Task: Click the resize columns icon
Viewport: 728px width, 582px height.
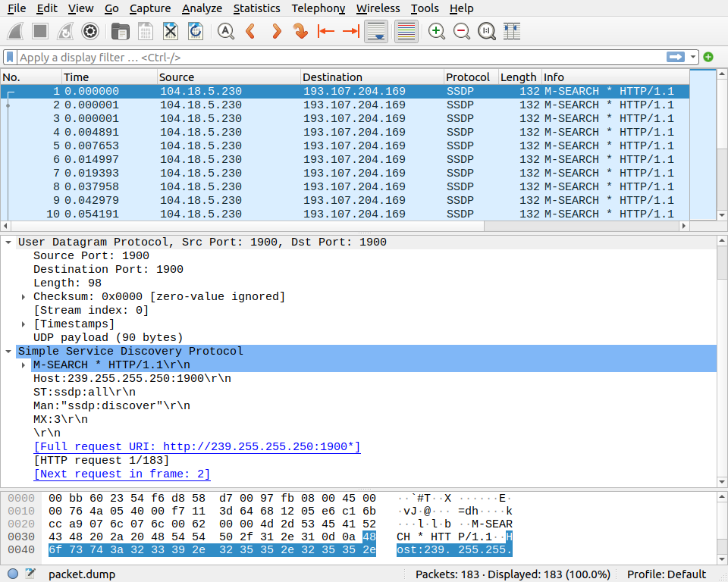Action: pyautogui.click(x=512, y=31)
